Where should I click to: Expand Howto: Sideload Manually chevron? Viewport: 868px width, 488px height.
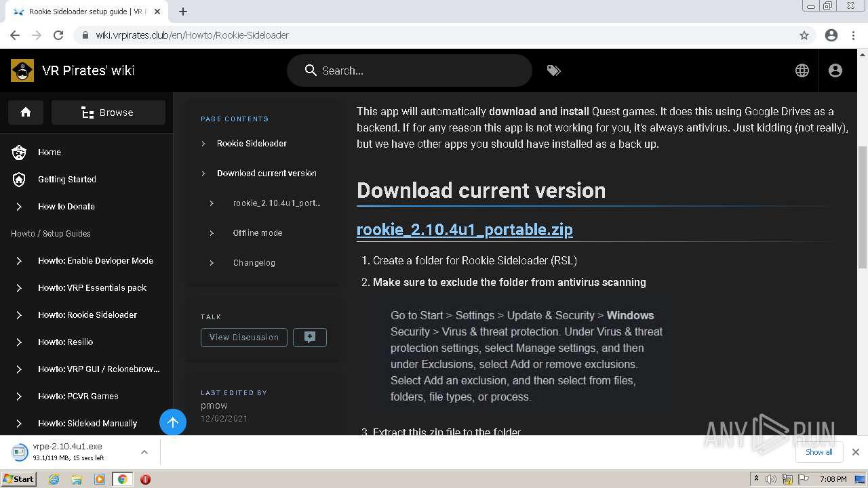19,424
